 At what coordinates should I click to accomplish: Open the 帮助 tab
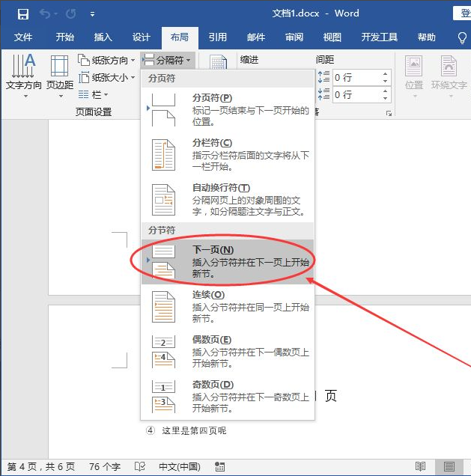[x=427, y=37]
